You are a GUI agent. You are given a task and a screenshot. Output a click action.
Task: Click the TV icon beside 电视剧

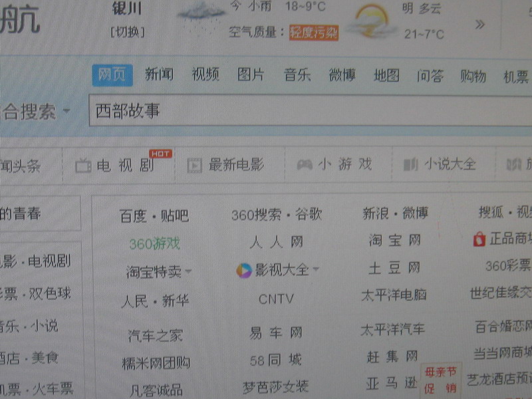83,166
